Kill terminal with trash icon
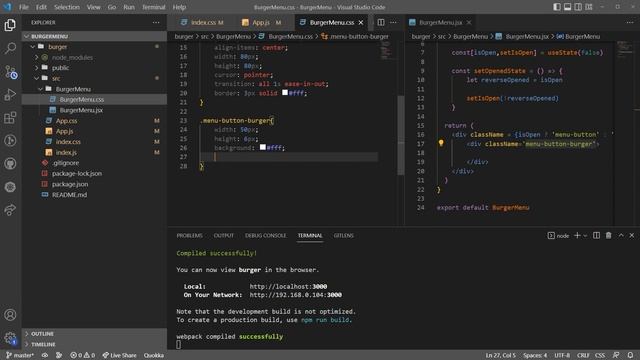This screenshot has height=360, width=640. point(608,236)
